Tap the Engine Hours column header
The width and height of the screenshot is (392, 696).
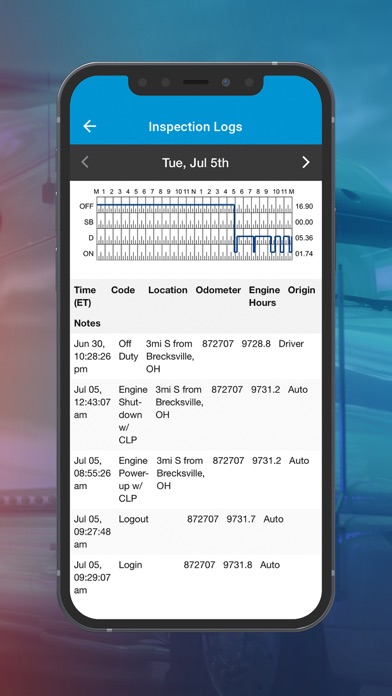[264, 297]
